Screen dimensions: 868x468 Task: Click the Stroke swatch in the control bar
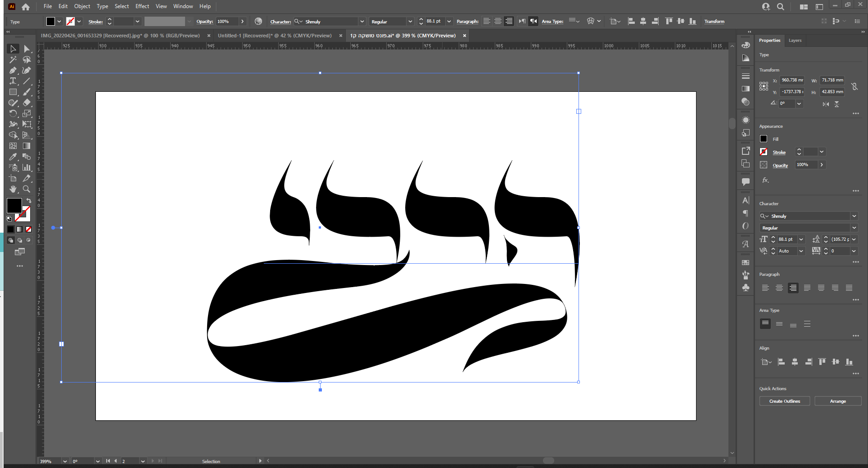[x=70, y=21]
